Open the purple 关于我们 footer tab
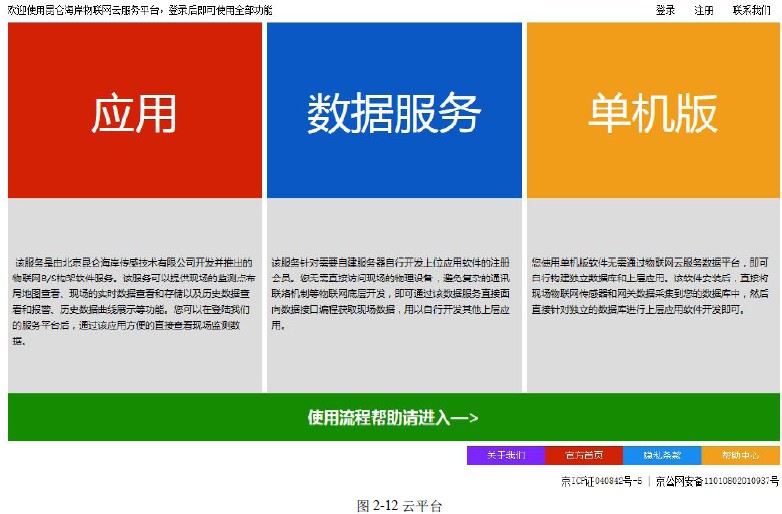Image resolution: width=782 pixels, height=514 pixels. point(506,455)
